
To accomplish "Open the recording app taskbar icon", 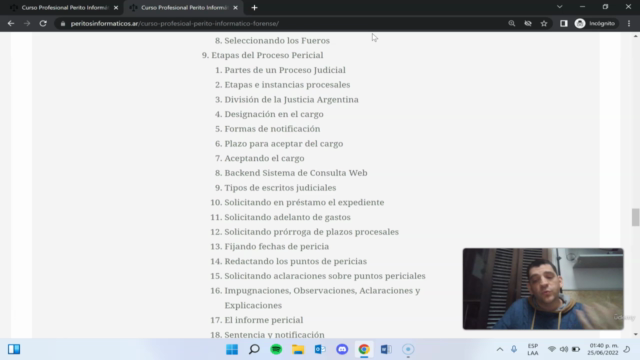I will (x=408, y=349).
